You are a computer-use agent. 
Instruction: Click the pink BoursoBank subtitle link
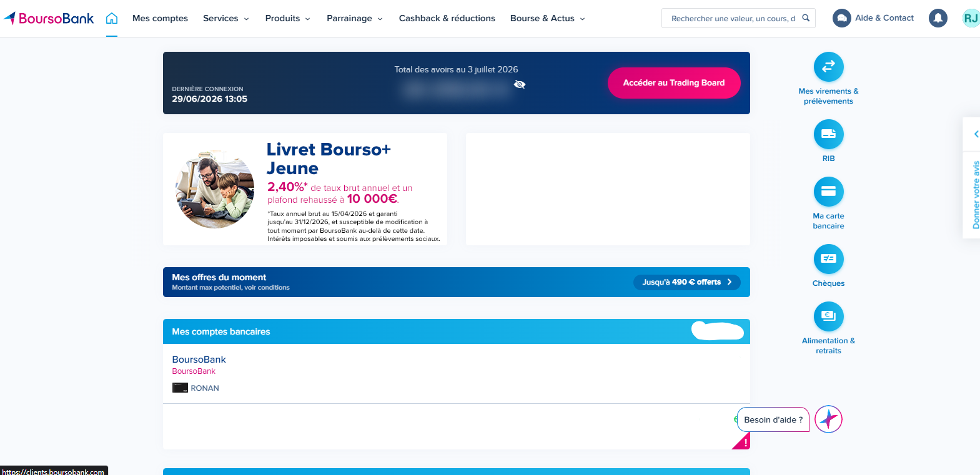point(194,371)
